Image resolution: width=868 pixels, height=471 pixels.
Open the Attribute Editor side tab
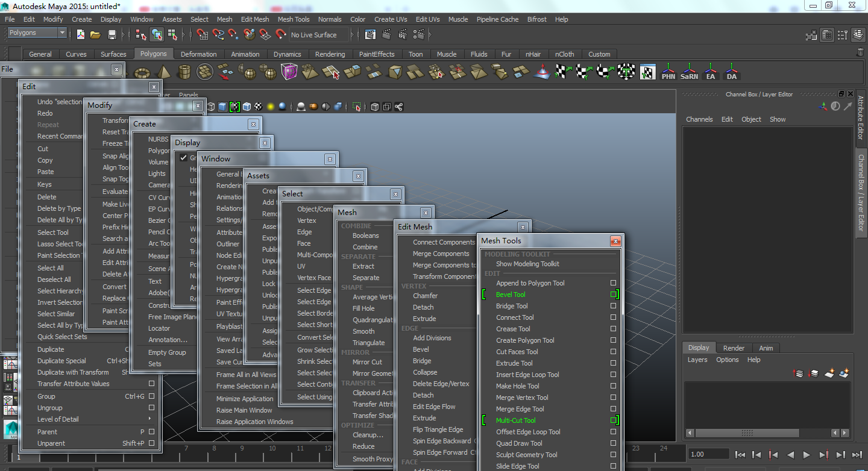[861, 118]
